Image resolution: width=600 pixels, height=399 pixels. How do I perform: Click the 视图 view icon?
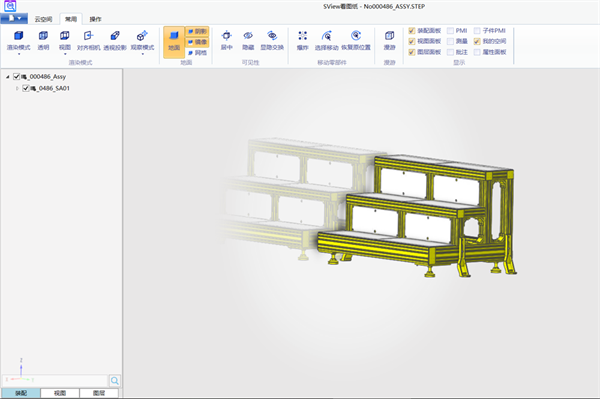pyautogui.click(x=65, y=36)
